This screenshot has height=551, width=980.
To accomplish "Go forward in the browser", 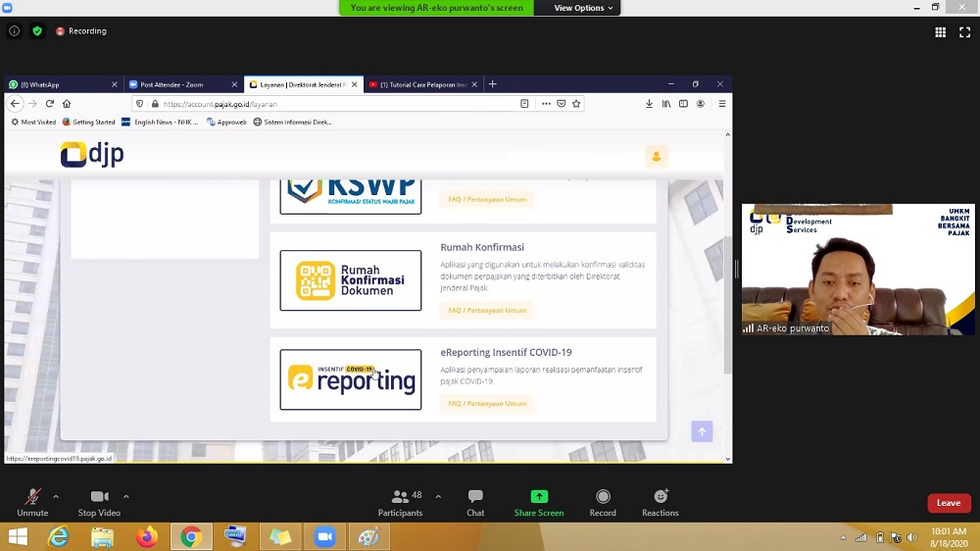I will click(x=32, y=104).
